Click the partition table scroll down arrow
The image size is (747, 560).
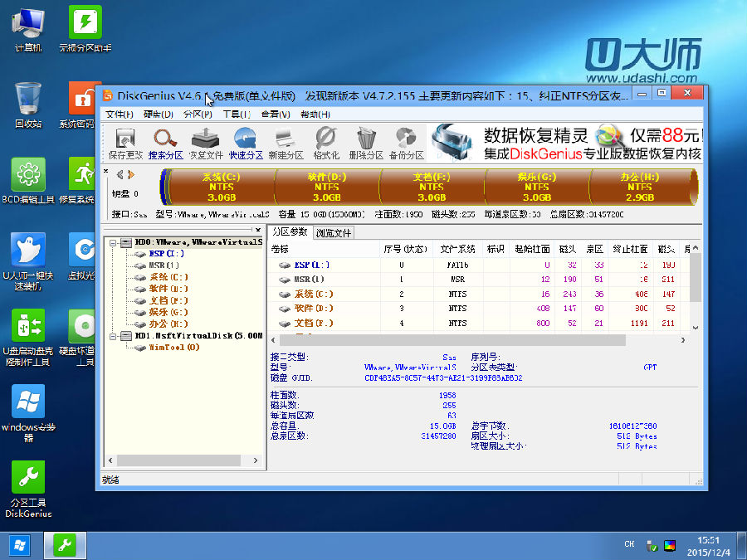(x=696, y=328)
